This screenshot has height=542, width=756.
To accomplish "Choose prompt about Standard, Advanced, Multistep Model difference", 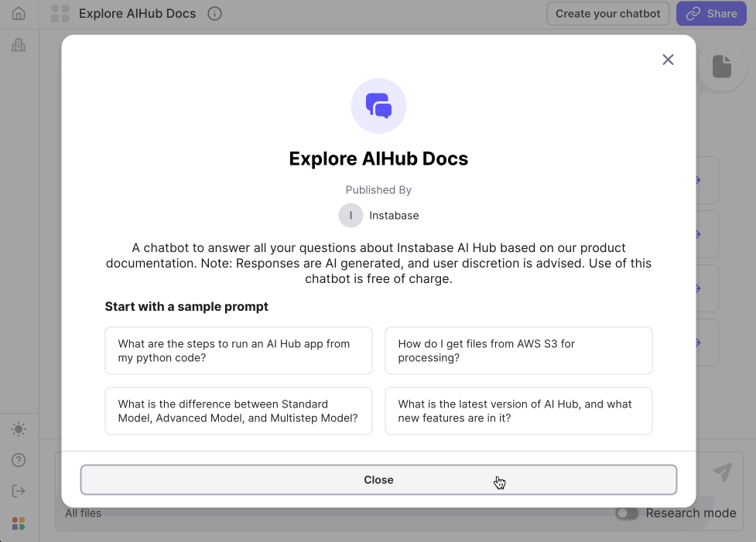I will pos(238,411).
